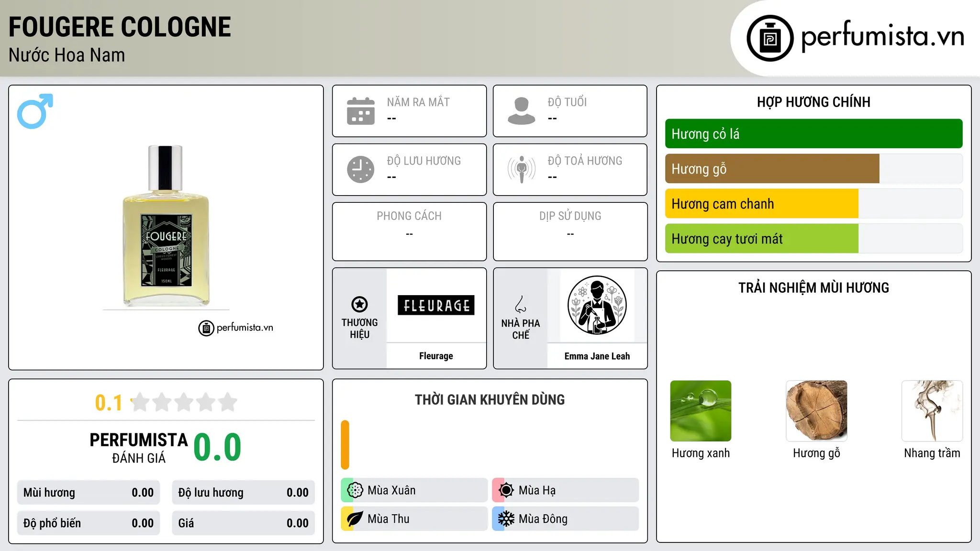
Task: Open the Nhang trầm incense smoke thumbnail
Action: pyautogui.click(x=932, y=411)
